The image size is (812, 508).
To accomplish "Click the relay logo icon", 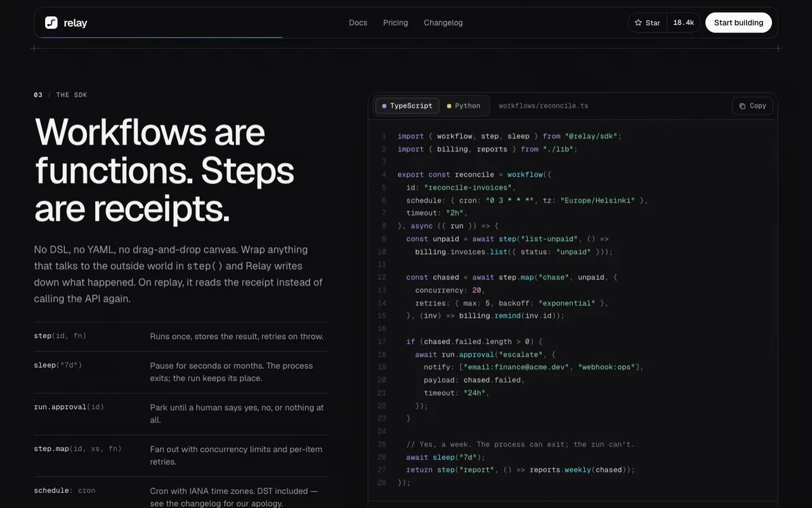I will 51,23.
